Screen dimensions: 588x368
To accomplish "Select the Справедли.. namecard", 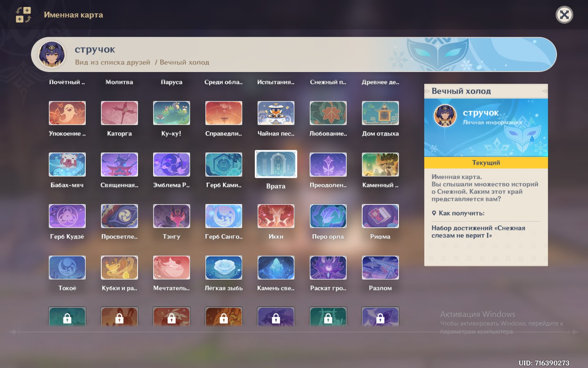I will 224,113.
